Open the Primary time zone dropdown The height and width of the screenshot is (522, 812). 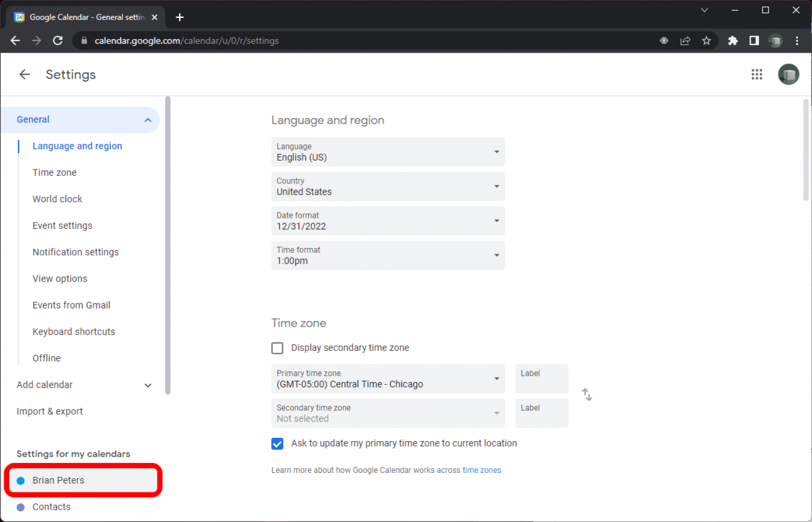[388, 379]
